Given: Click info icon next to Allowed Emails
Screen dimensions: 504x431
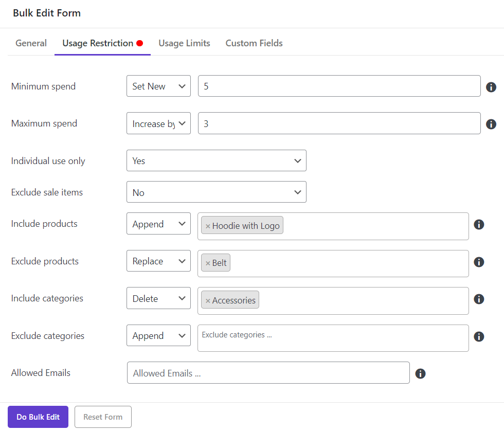Looking at the screenshot, I should (x=420, y=373).
